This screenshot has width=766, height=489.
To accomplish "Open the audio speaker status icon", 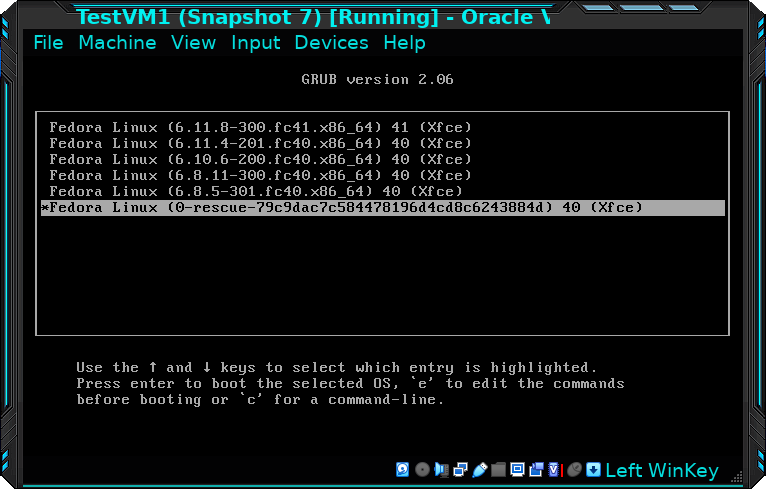I will [442, 470].
